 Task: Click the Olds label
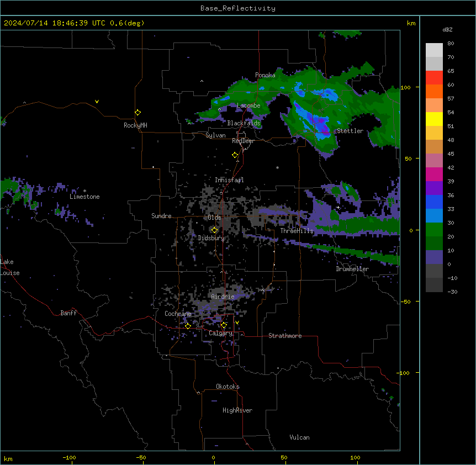(214, 218)
